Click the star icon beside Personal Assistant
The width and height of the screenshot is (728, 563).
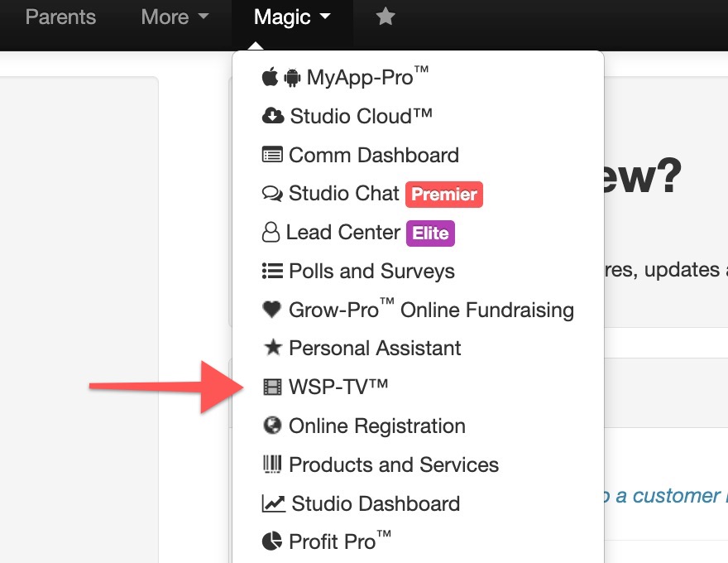click(x=272, y=347)
